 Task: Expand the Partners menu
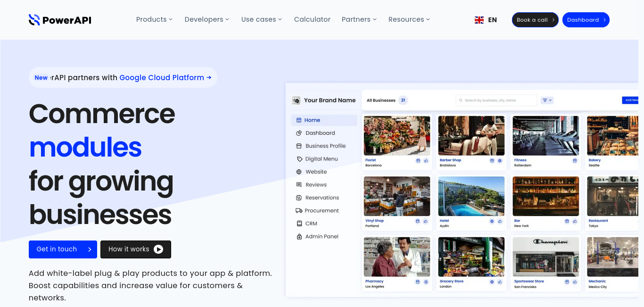(359, 19)
